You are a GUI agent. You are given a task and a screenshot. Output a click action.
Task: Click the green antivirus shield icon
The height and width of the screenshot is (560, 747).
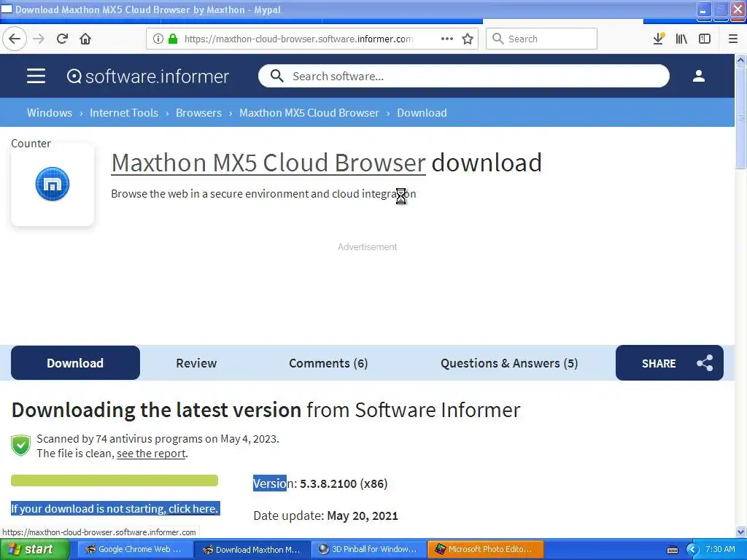click(20, 446)
